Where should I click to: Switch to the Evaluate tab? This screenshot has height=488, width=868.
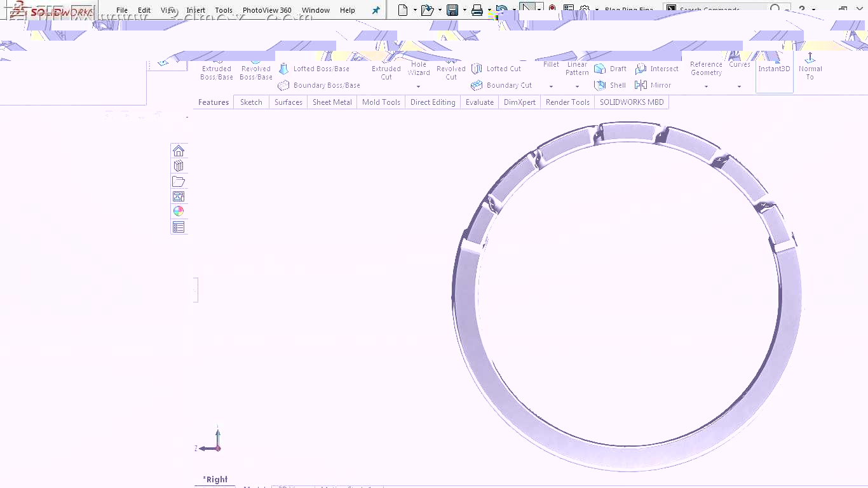[x=480, y=102]
